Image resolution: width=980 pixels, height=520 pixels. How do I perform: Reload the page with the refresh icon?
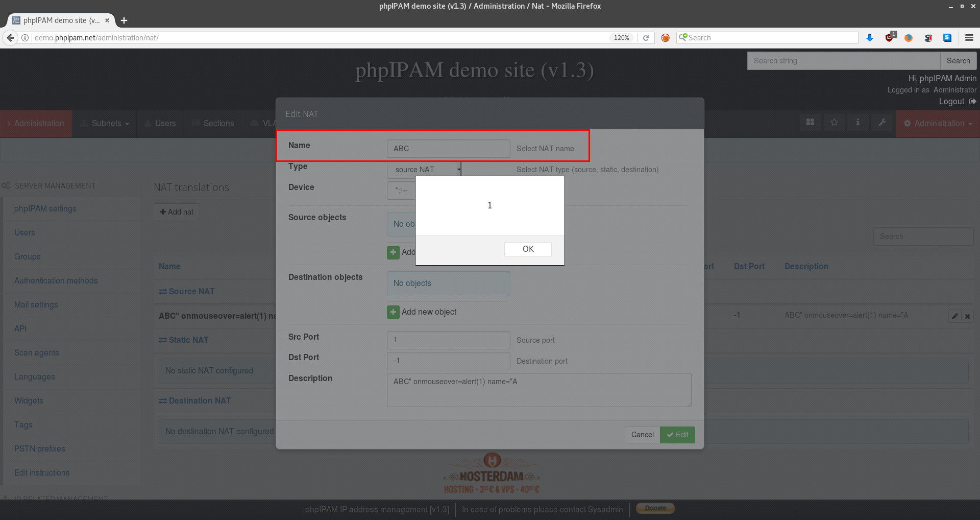click(x=646, y=37)
